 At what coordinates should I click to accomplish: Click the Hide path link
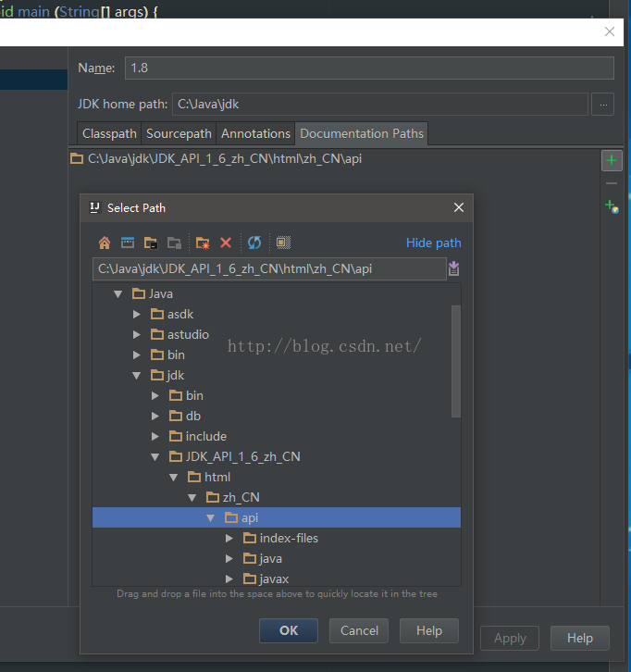[x=434, y=243]
